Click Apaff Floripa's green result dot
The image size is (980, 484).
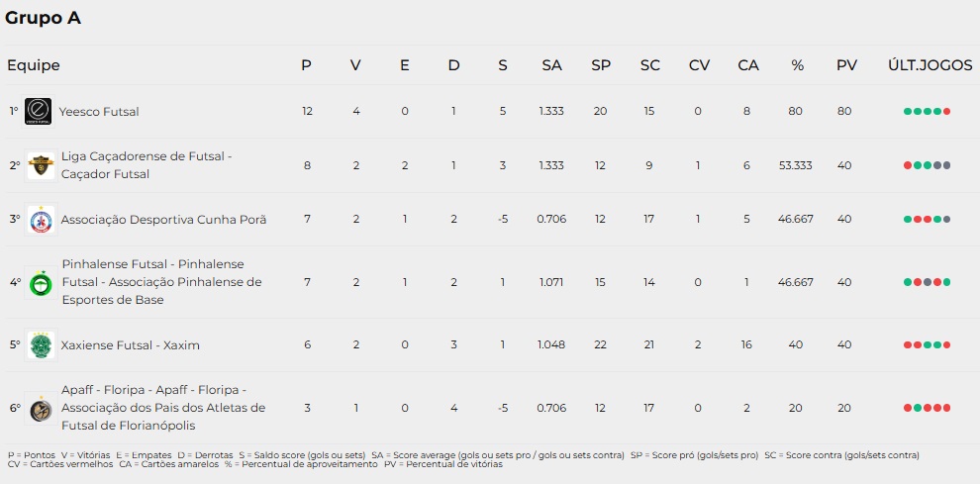918,409
